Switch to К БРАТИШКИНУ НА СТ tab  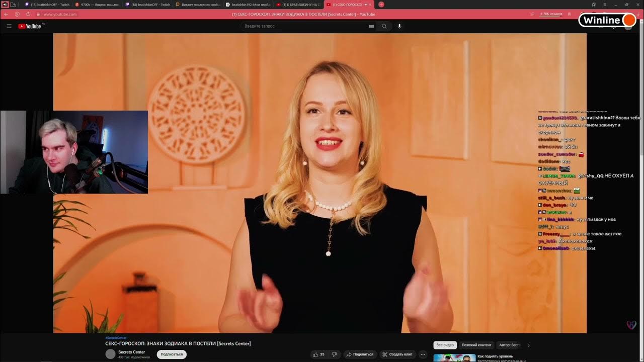[298, 5]
